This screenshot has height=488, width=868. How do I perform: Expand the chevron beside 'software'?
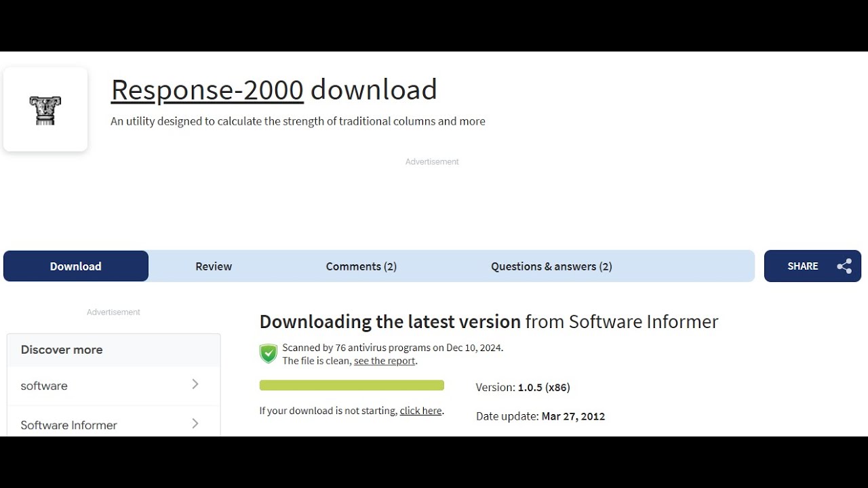pyautogui.click(x=195, y=384)
